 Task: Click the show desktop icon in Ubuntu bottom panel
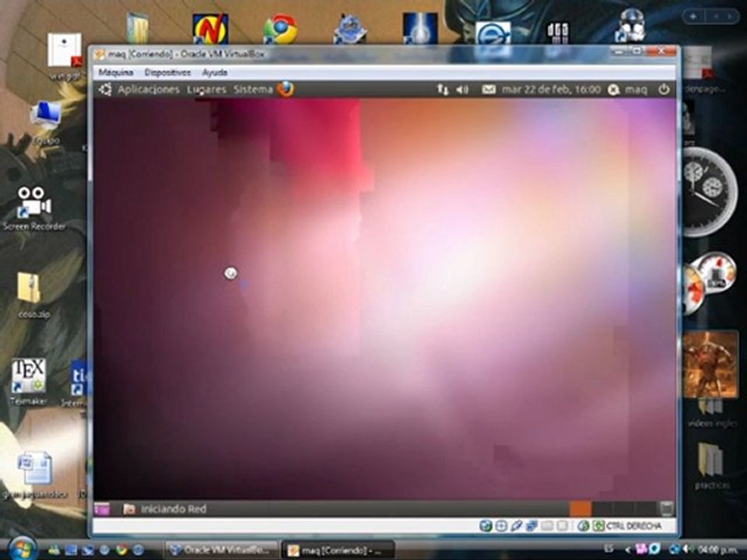click(x=102, y=509)
